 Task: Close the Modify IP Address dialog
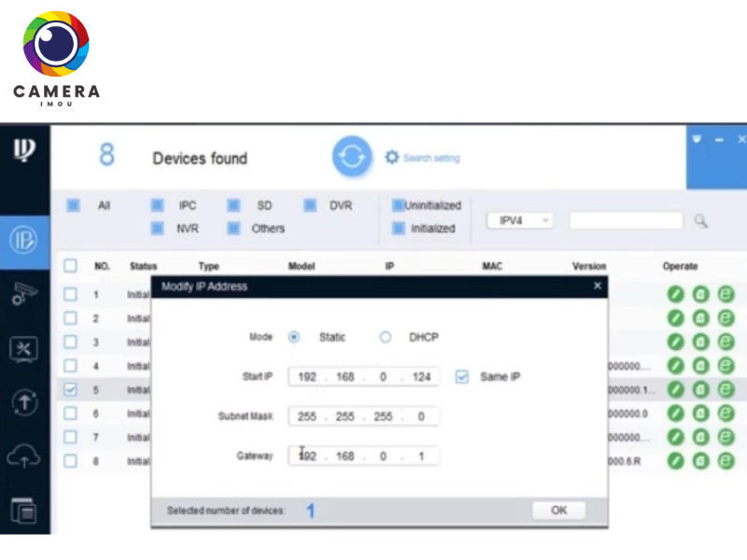pyautogui.click(x=598, y=287)
